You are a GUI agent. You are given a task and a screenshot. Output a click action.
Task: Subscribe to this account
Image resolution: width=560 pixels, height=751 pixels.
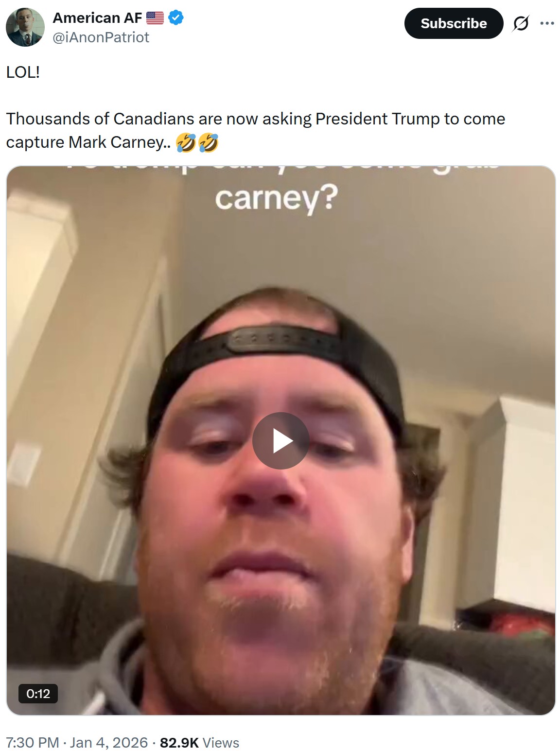pos(454,23)
